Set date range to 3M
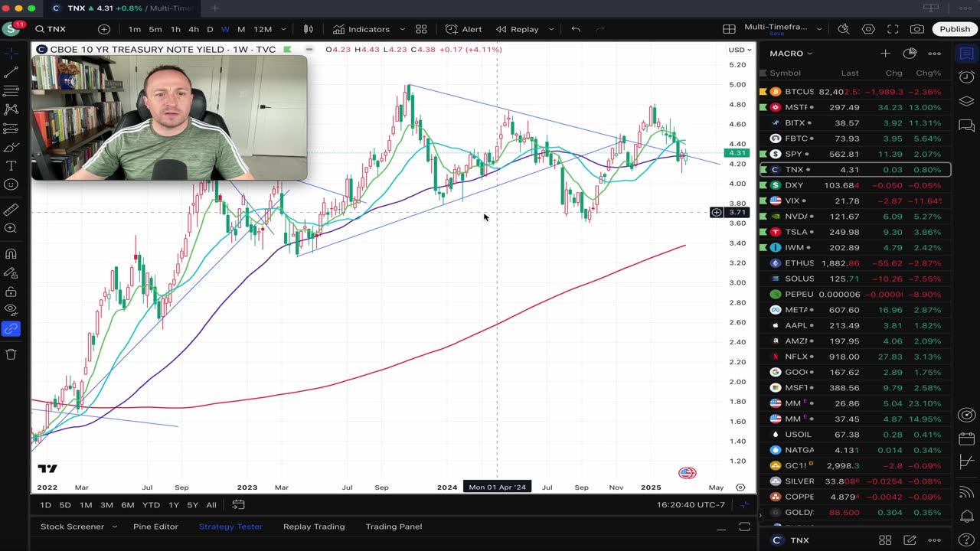The height and width of the screenshot is (551, 980). pyautogui.click(x=106, y=505)
